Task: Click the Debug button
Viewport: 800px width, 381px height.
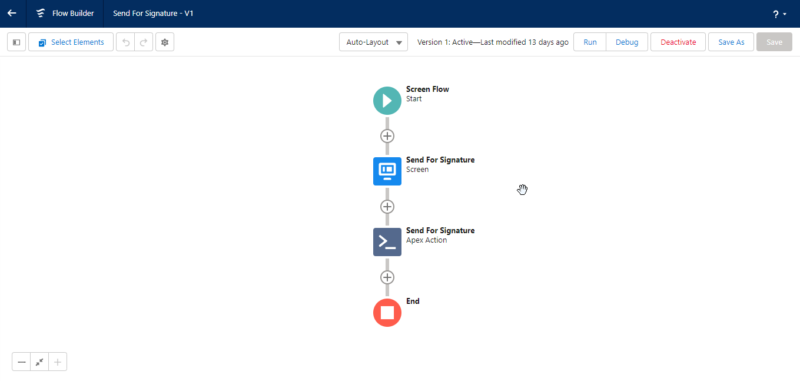Action: [627, 42]
